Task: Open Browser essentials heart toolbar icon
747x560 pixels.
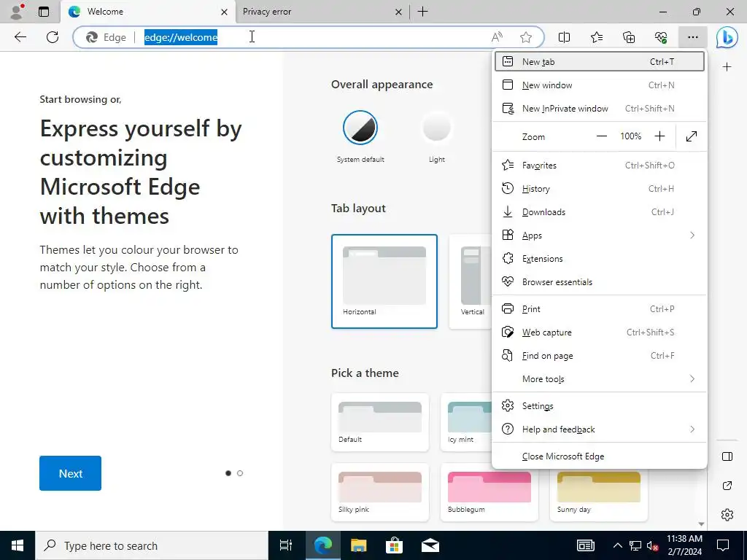Action: (x=661, y=37)
